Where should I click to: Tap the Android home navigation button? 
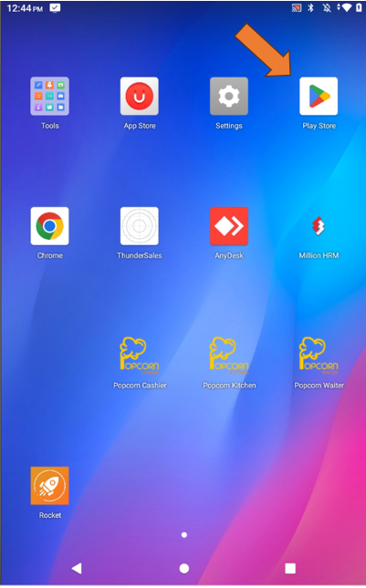(184, 569)
